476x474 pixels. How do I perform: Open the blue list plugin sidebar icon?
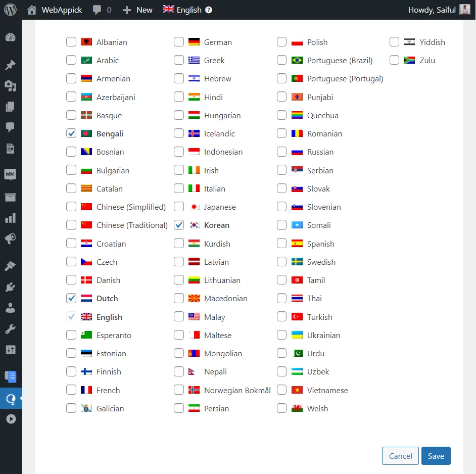[x=11, y=377]
